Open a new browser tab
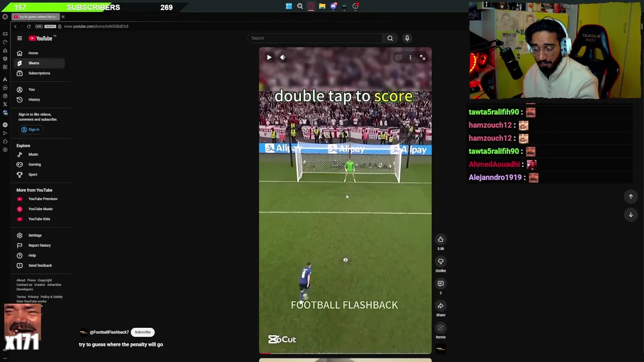This screenshot has width=644, height=362. point(63,17)
